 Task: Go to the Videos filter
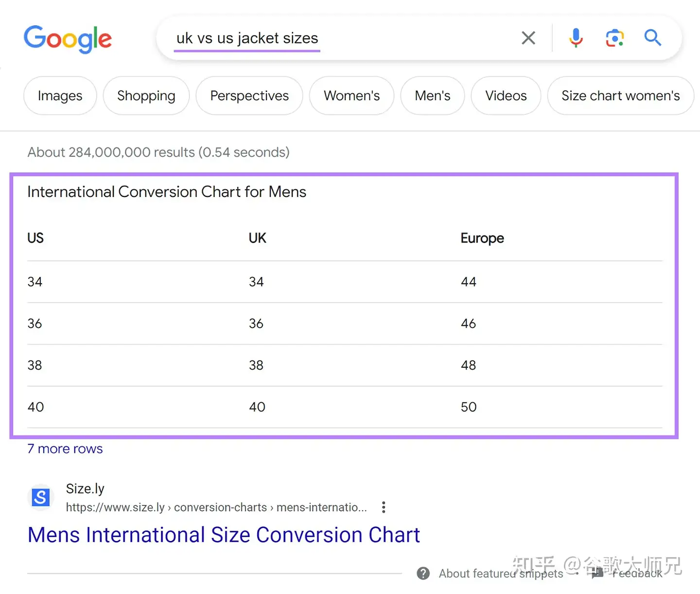pos(506,96)
